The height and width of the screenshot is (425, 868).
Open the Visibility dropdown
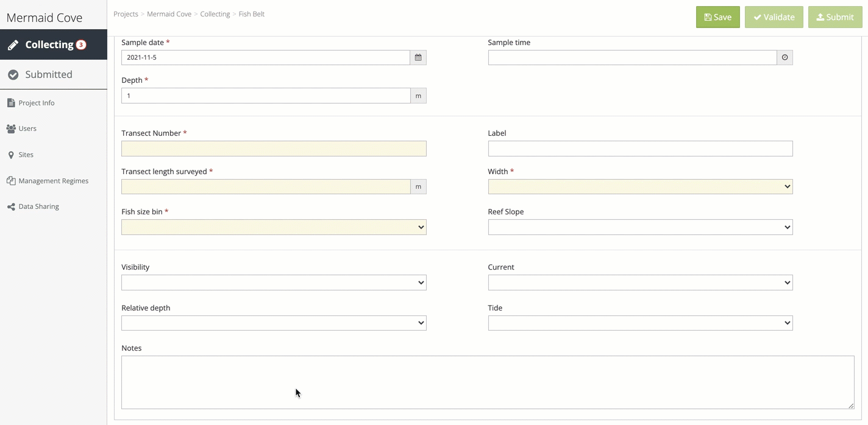coord(274,283)
